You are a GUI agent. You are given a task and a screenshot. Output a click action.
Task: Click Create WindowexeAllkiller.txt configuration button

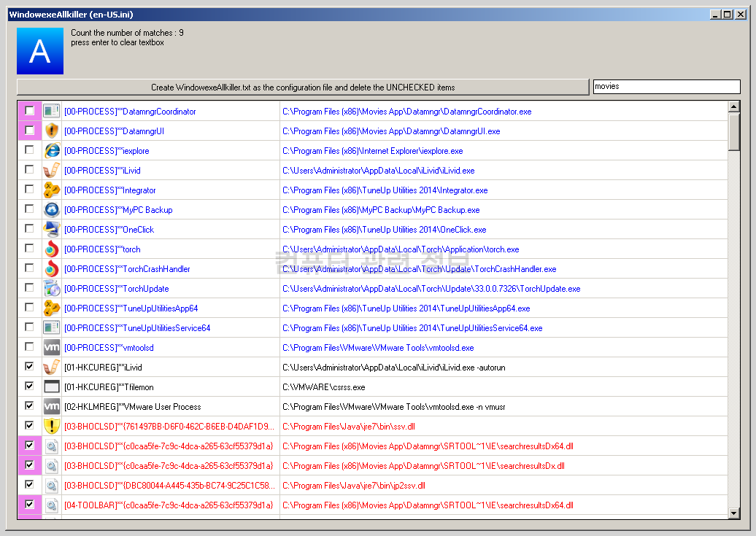[303, 88]
